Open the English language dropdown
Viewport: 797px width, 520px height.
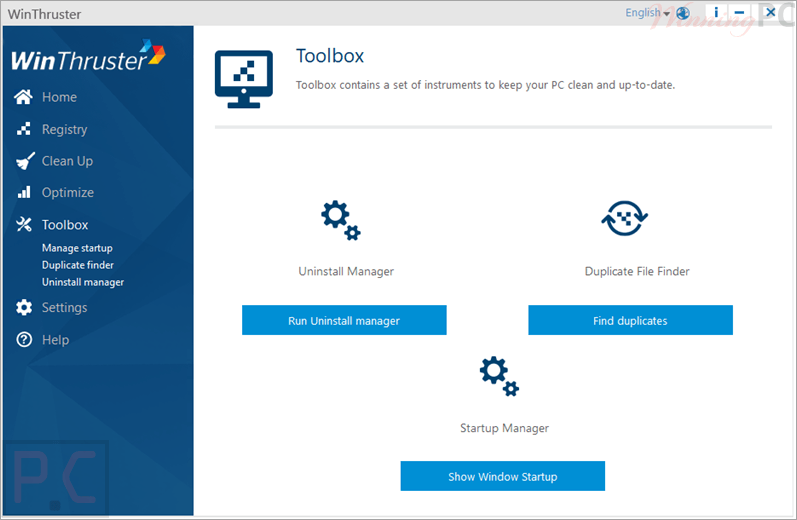pos(648,13)
